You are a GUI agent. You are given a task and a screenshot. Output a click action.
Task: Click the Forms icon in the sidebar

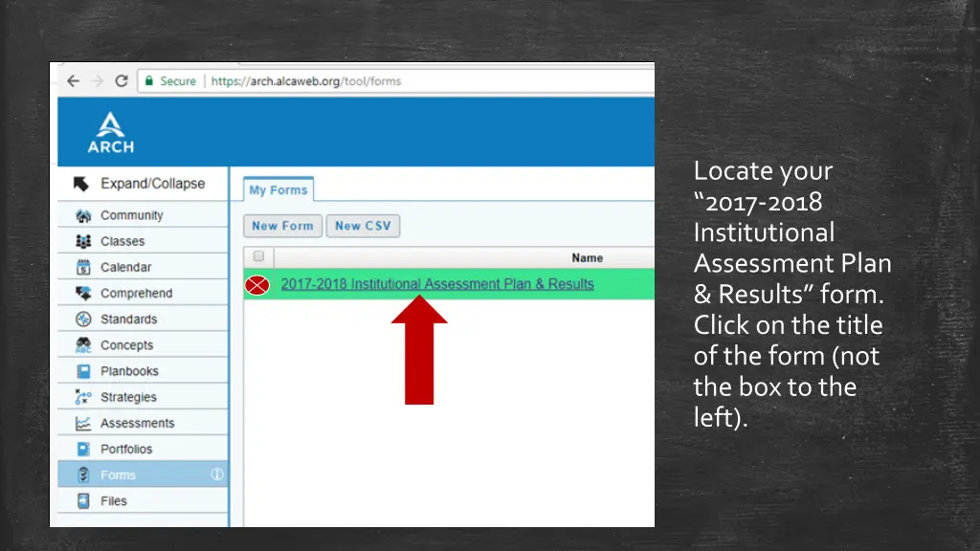(x=83, y=474)
